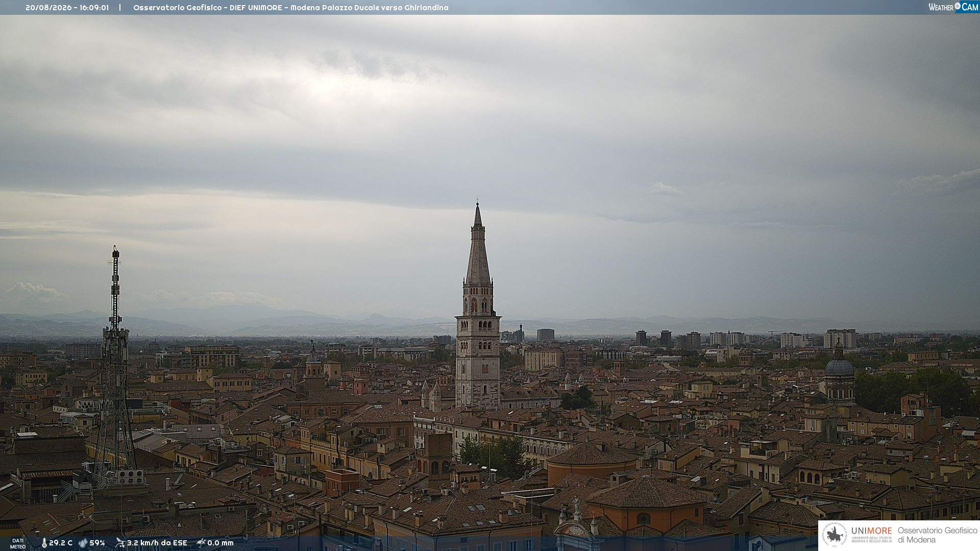
Task: Click the 3.2 km/h da ESE wind reading
Action: (x=157, y=543)
